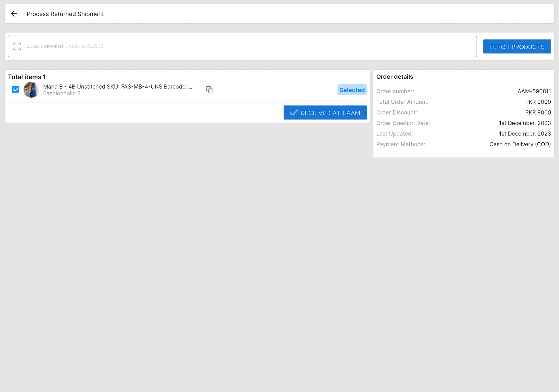
Task: Click the Order details heading
Action: [x=394, y=77]
